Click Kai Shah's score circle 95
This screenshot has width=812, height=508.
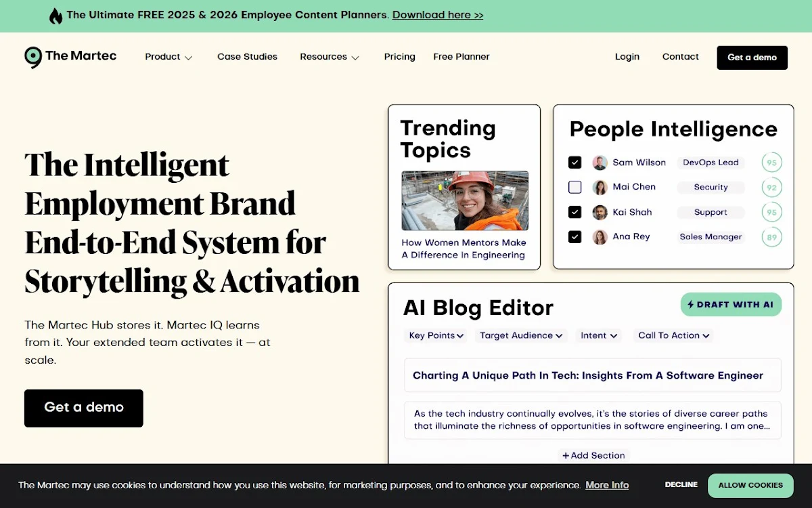[x=771, y=212]
